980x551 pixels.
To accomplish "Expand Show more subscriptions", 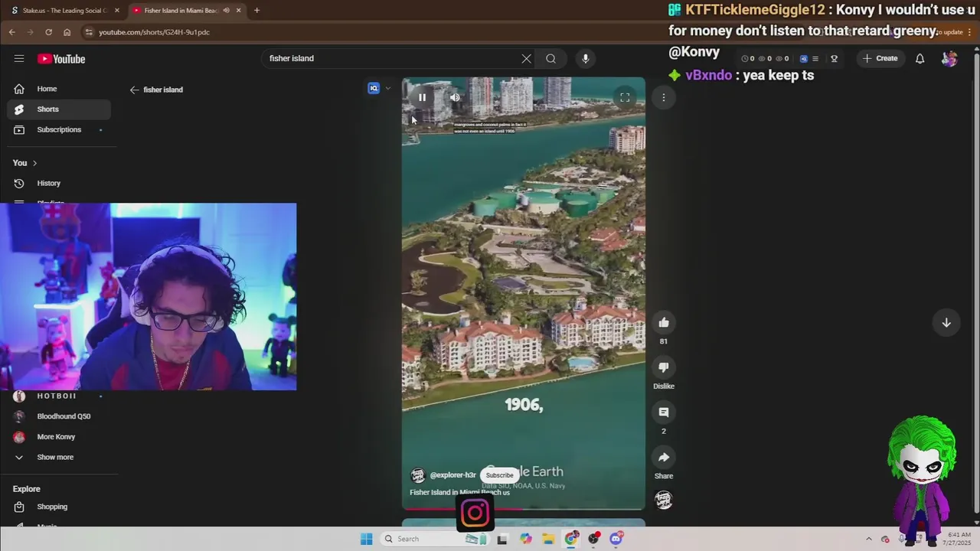I will [59, 458].
